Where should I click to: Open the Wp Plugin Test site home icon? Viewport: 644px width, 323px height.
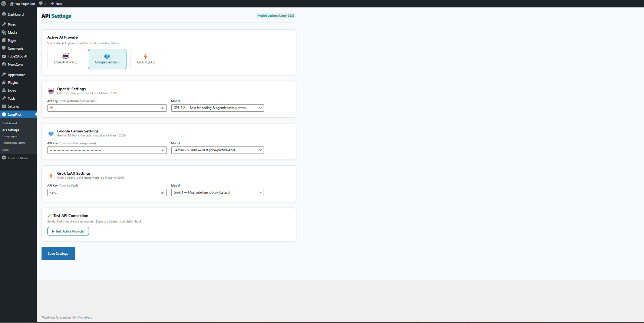pos(12,4)
